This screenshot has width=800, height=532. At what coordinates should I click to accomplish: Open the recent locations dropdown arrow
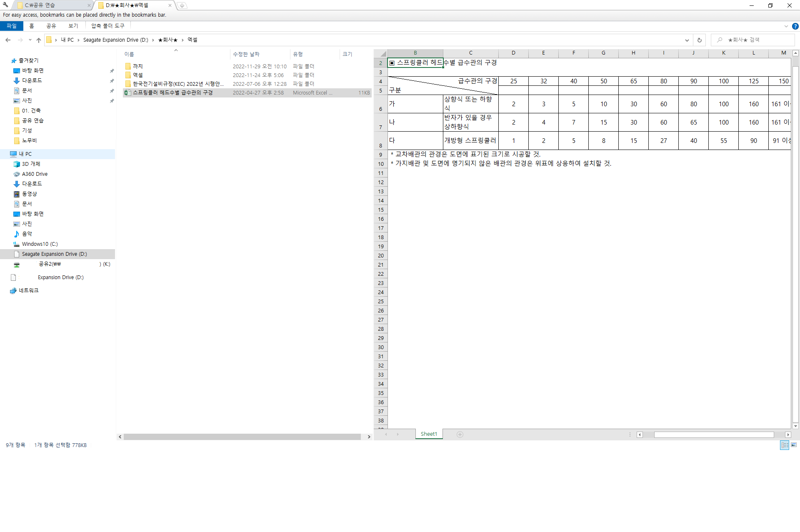coord(30,40)
